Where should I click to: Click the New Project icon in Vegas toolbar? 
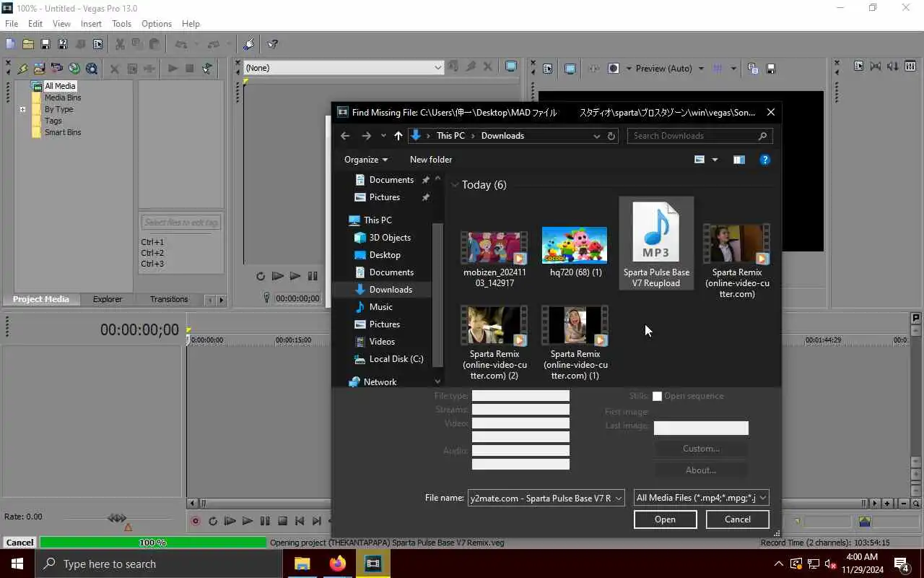(x=10, y=44)
